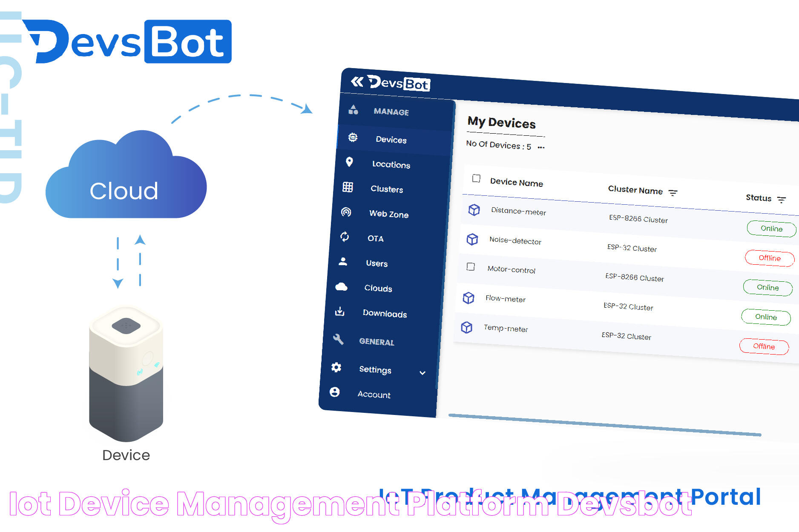The width and height of the screenshot is (799, 532).
Task: Select the Motor-control device name
Action: 511,269
